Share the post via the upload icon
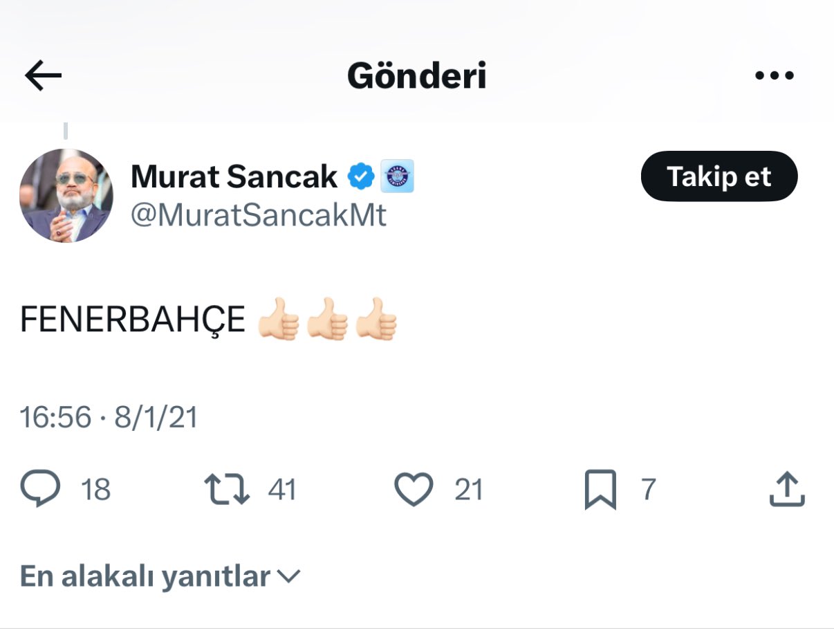The width and height of the screenshot is (834, 644). pyautogui.click(x=787, y=489)
